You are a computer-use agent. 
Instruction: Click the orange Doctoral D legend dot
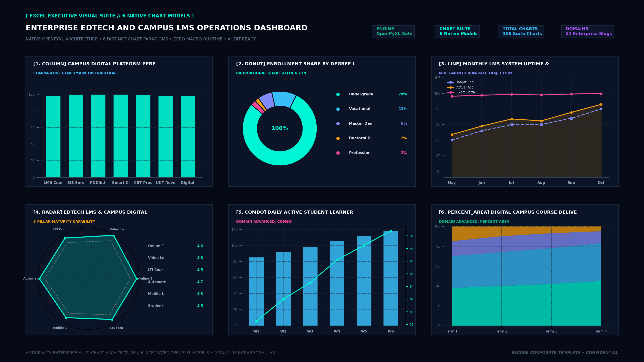[x=338, y=138]
